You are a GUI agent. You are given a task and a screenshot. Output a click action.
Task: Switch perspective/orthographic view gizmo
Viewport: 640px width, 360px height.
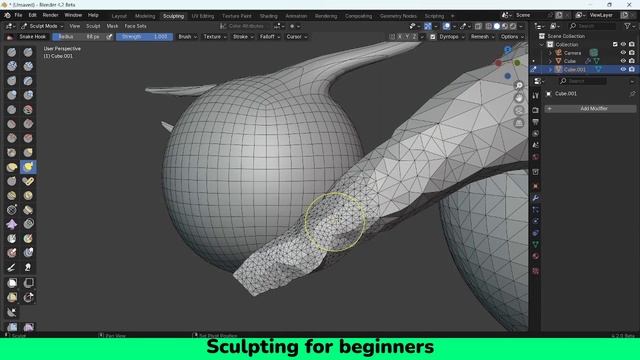tap(519, 122)
